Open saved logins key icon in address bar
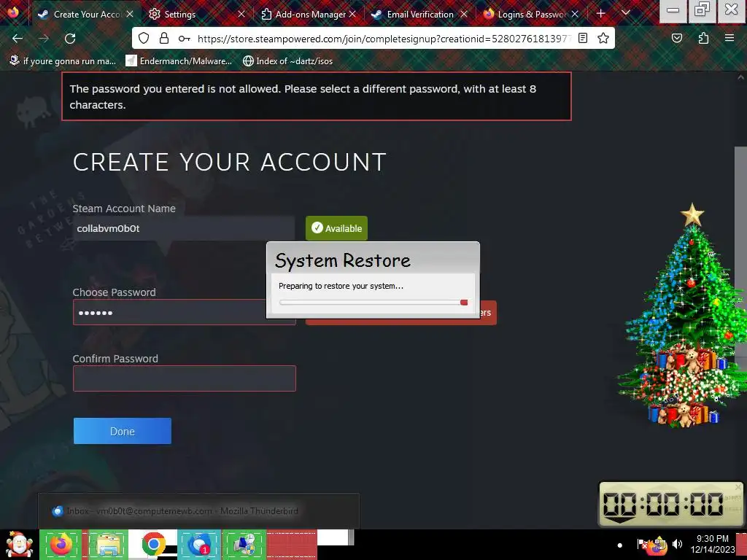Viewport: 747px width, 560px height. click(185, 39)
